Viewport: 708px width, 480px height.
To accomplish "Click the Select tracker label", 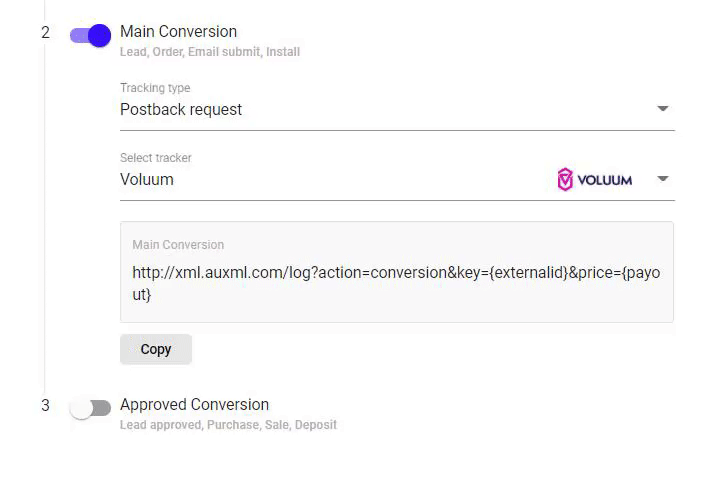I will pyautogui.click(x=156, y=158).
